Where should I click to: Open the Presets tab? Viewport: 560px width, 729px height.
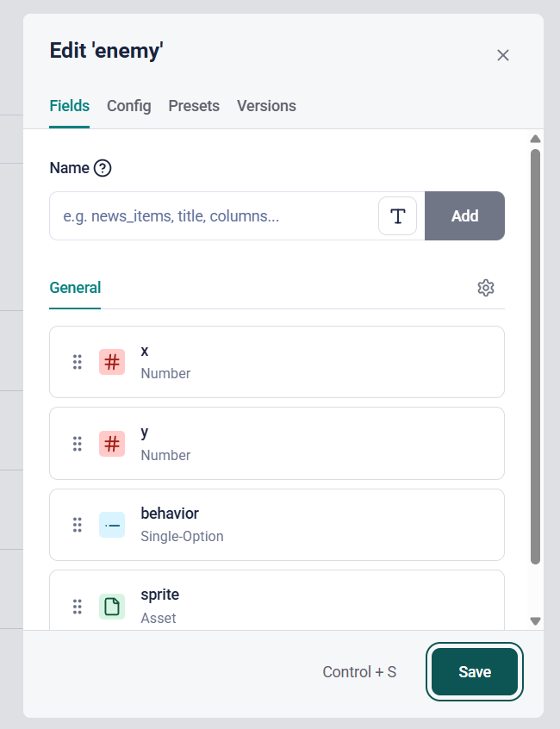[194, 106]
